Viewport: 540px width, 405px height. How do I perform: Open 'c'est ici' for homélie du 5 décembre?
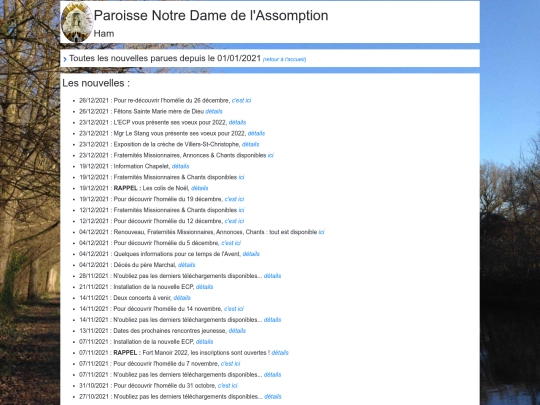[231, 243]
